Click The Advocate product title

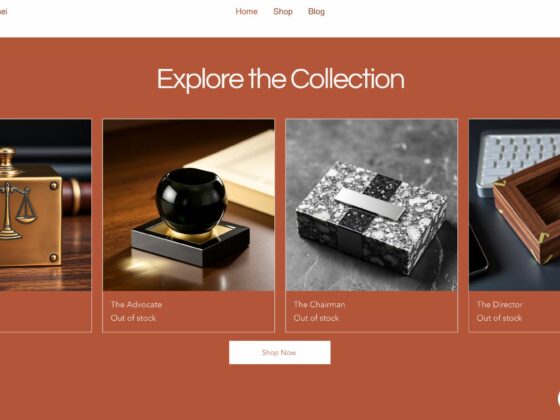(x=136, y=304)
